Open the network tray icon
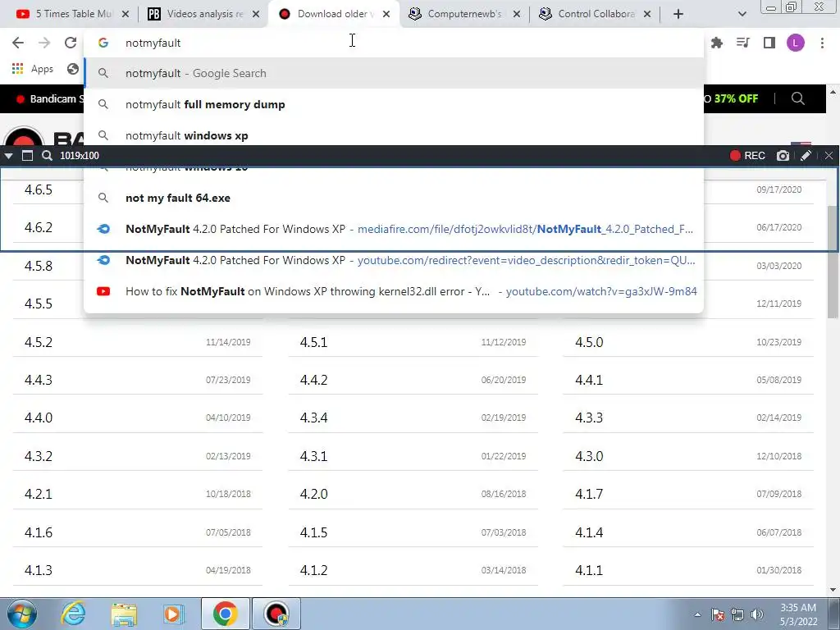The height and width of the screenshot is (630, 840). 737,614
